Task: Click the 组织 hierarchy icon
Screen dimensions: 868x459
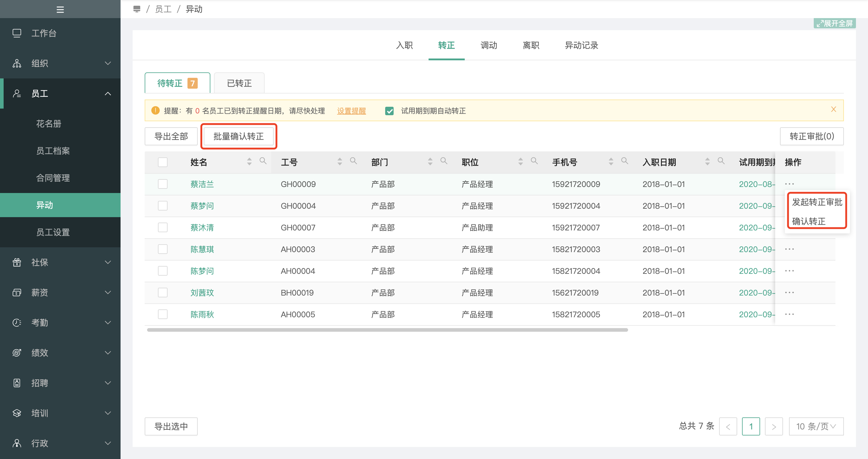Action: point(17,63)
